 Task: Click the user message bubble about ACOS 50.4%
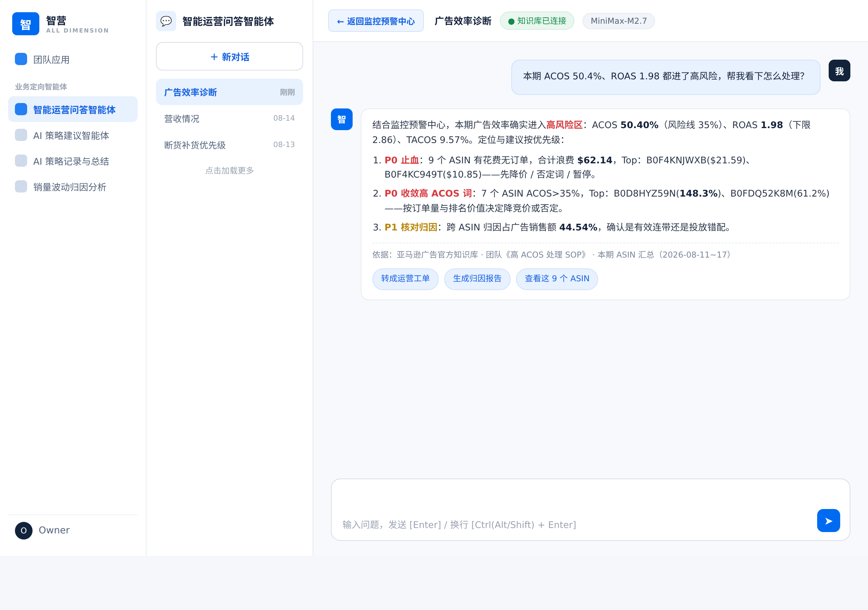click(x=665, y=77)
